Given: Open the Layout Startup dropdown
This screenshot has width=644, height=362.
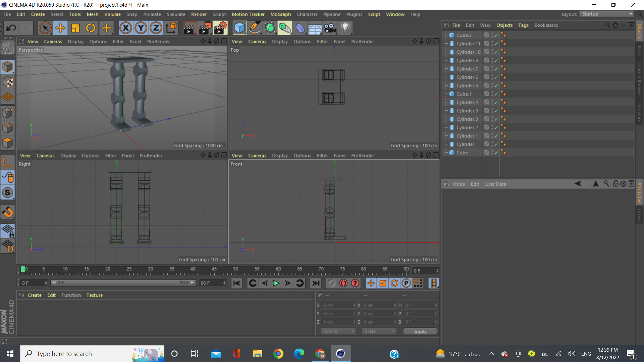Looking at the screenshot, I should click(607, 14).
